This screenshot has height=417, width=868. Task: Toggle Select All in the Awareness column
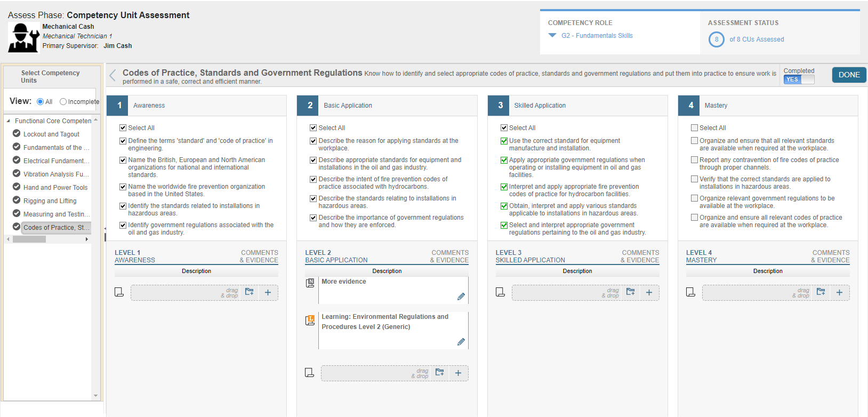tap(123, 128)
